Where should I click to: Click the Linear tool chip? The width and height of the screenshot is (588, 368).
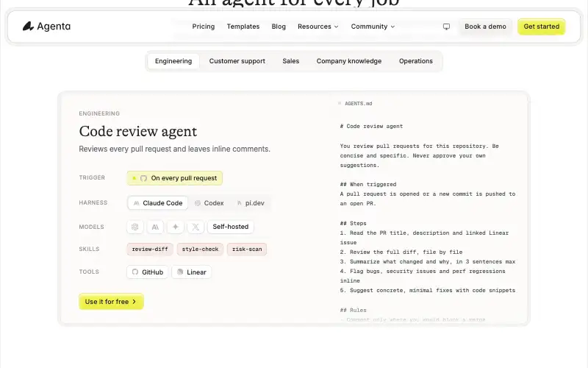click(x=192, y=272)
